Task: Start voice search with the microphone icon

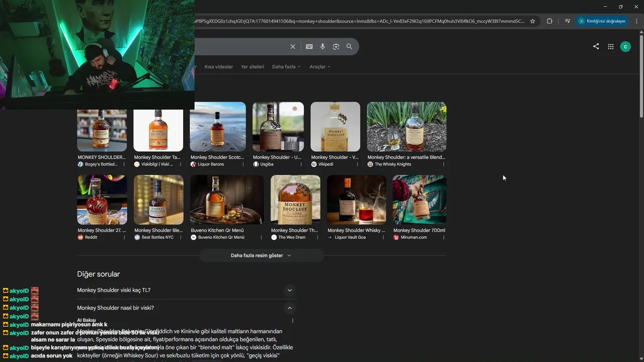Action: pyautogui.click(x=323, y=47)
